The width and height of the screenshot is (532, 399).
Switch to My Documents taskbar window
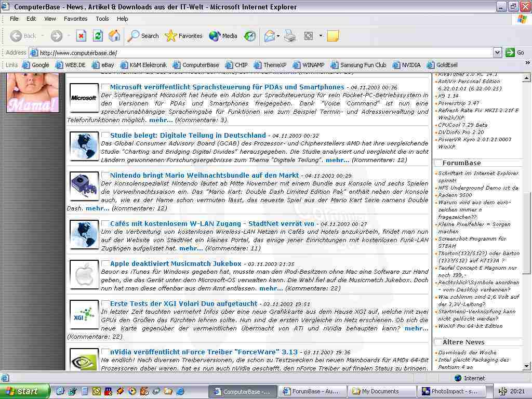point(382,391)
